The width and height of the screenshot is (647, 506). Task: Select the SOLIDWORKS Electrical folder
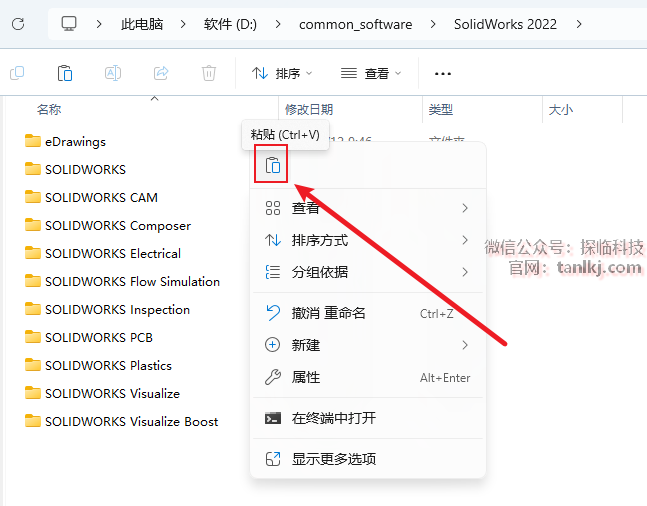click(113, 253)
